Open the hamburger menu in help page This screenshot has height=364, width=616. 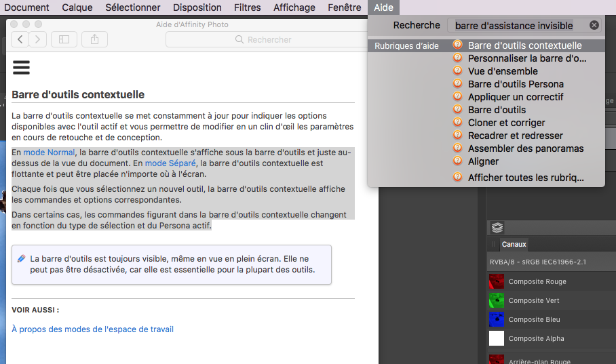pyautogui.click(x=21, y=68)
